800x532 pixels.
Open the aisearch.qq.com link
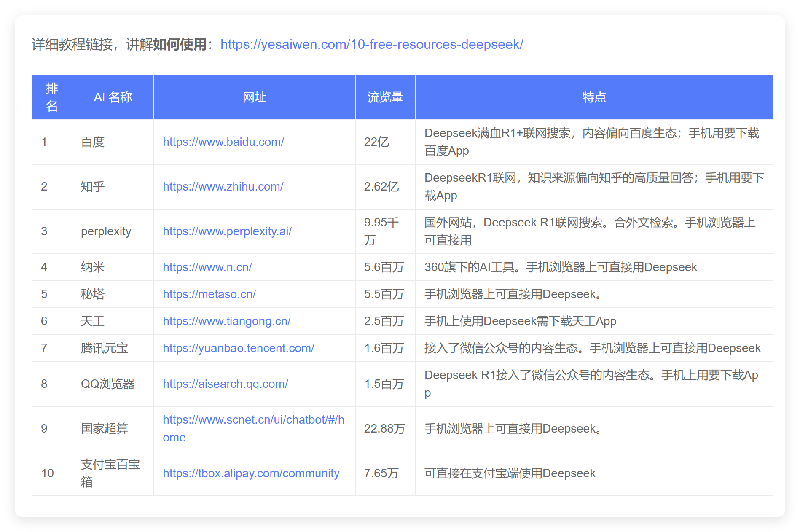pyautogui.click(x=226, y=384)
